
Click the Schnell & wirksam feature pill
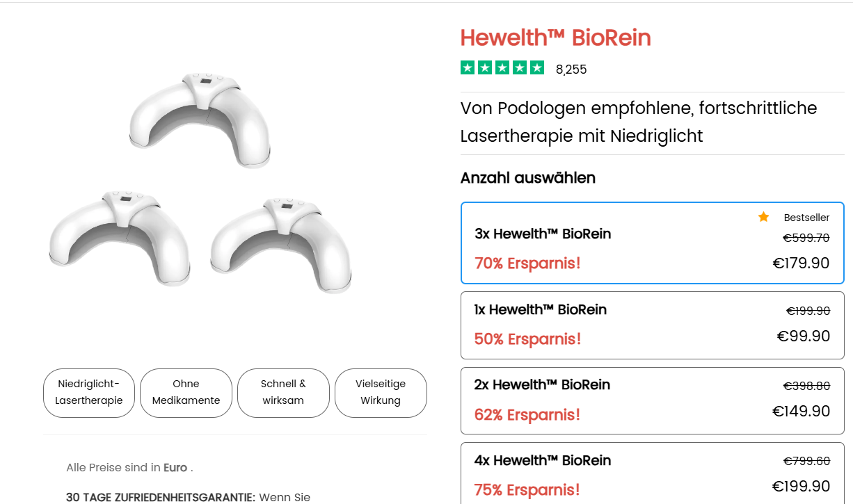click(x=283, y=393)
